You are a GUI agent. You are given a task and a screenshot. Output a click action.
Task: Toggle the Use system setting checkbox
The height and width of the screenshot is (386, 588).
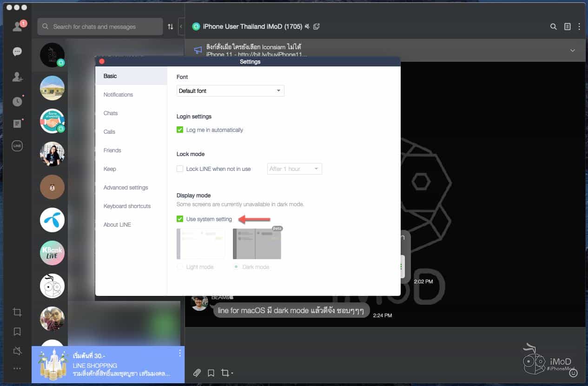pyautogui.click(x=180, y=219)
